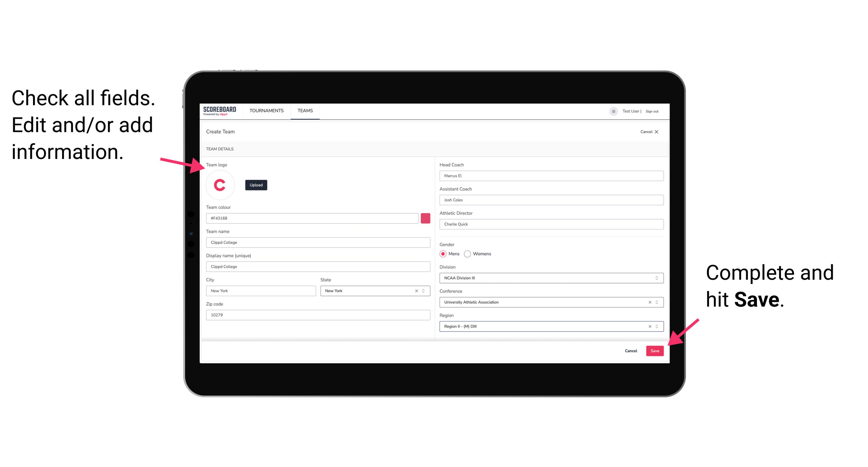Open the TEAMS tab
The width and height of the screenshot is (868, 467).
(x=305, y=110)
